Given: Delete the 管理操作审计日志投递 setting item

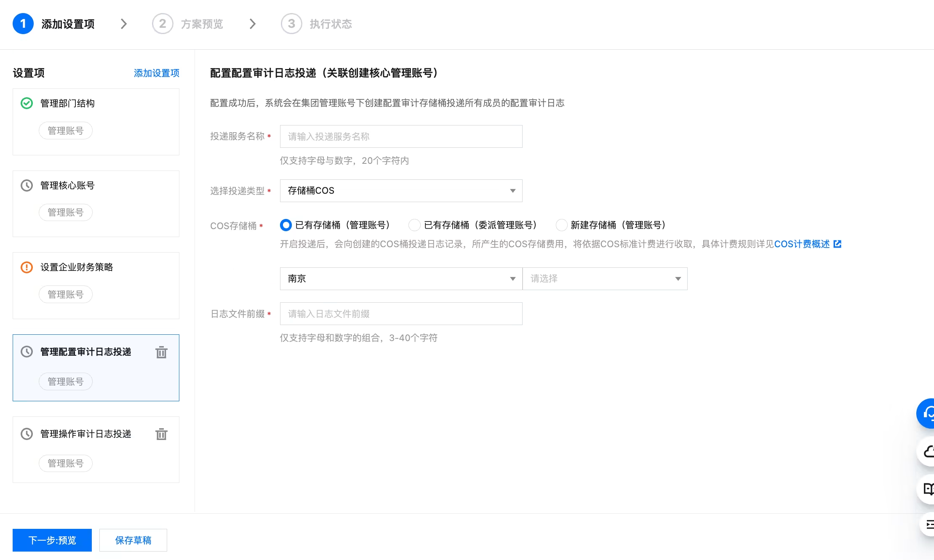Looking at the screenshot, I should coord(161,434).
